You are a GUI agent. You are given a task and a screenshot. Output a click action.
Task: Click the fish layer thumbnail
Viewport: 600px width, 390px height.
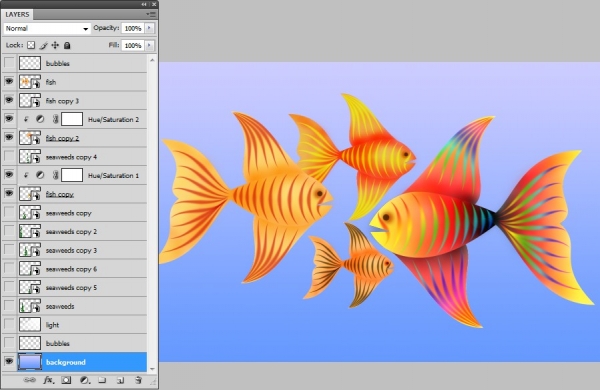(30, 82)
